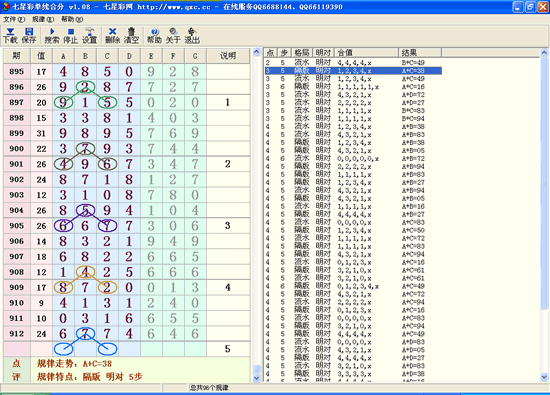This screenshot has width=550, height=395.
Task: Click the 说明 cell marked 1 in row 897
Action: point(228,102)
